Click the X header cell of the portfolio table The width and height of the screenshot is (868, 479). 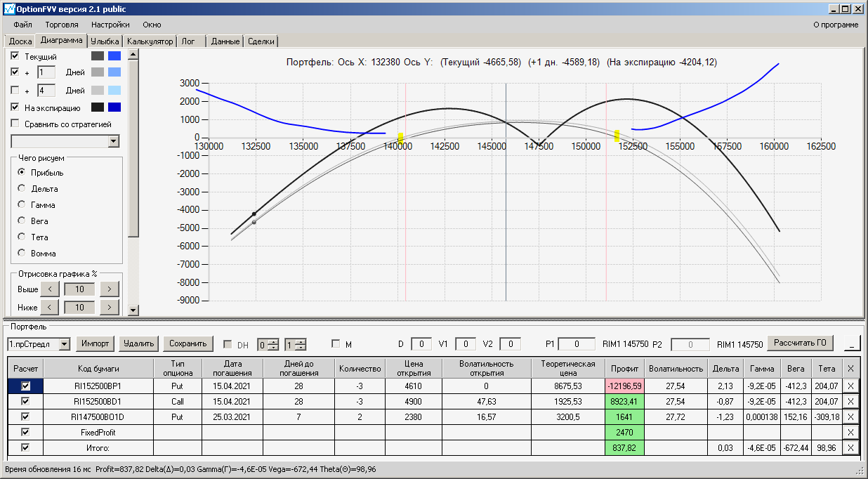coord(850,368)
